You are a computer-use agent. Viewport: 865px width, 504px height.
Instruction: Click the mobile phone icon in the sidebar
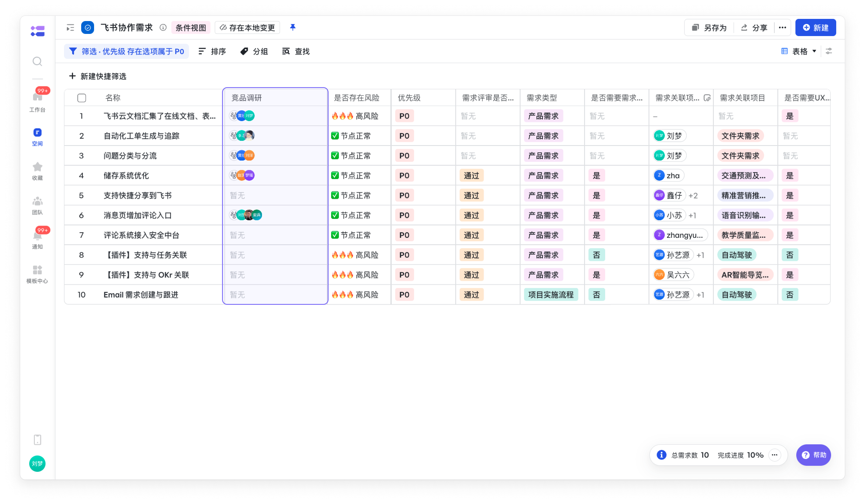[x=37, y=440]
